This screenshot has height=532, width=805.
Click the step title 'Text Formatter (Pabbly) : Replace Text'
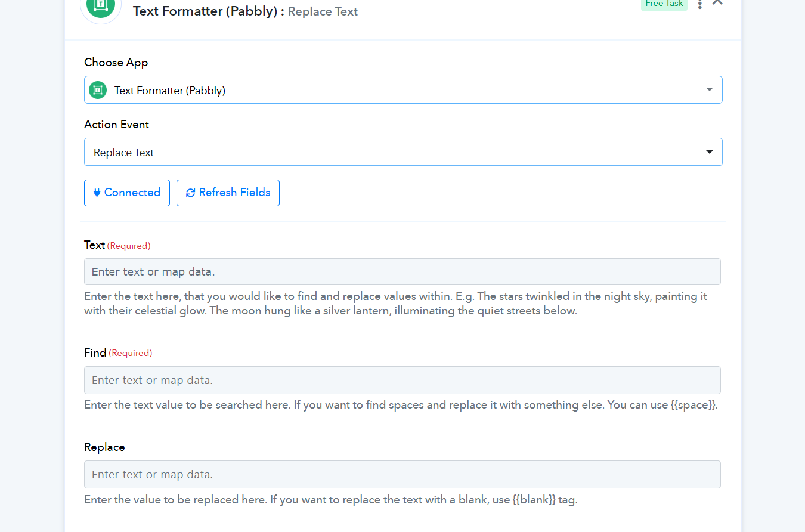click(x=245, y=11)
